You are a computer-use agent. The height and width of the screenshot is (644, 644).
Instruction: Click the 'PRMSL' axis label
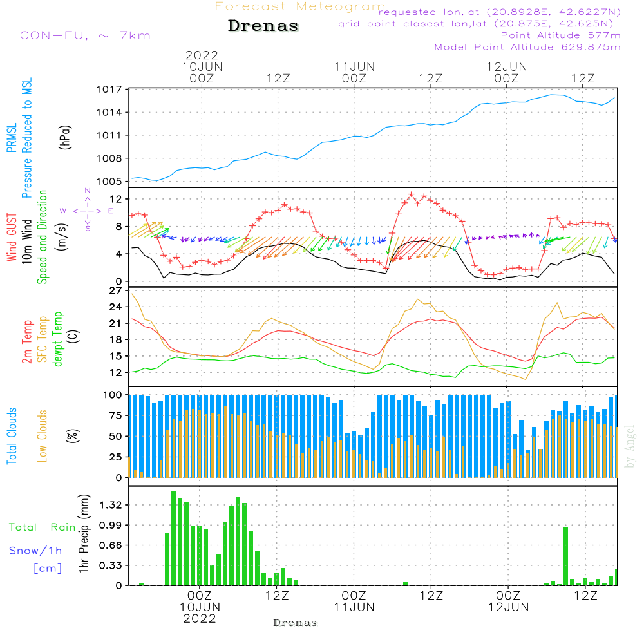pos(12,138)
